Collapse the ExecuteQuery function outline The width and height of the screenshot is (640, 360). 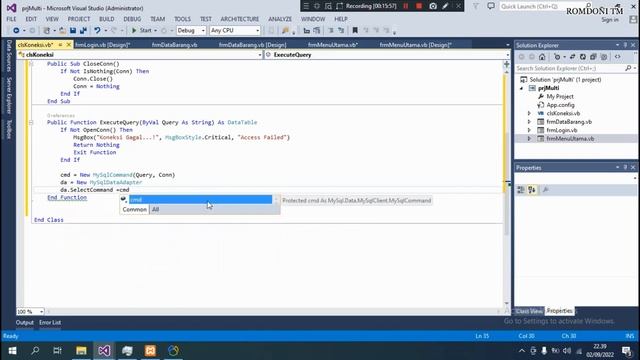click(x=31, y=122)
